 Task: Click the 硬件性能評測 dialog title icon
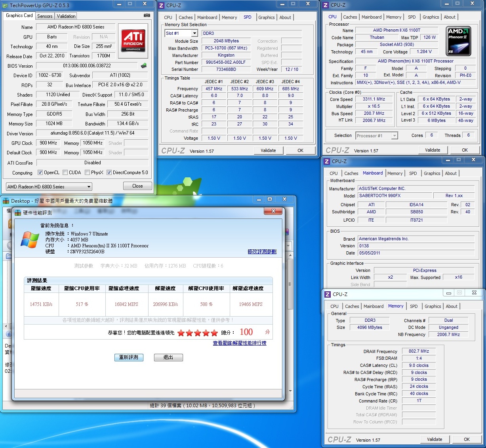pyautogui.click(x=18, y=213)
